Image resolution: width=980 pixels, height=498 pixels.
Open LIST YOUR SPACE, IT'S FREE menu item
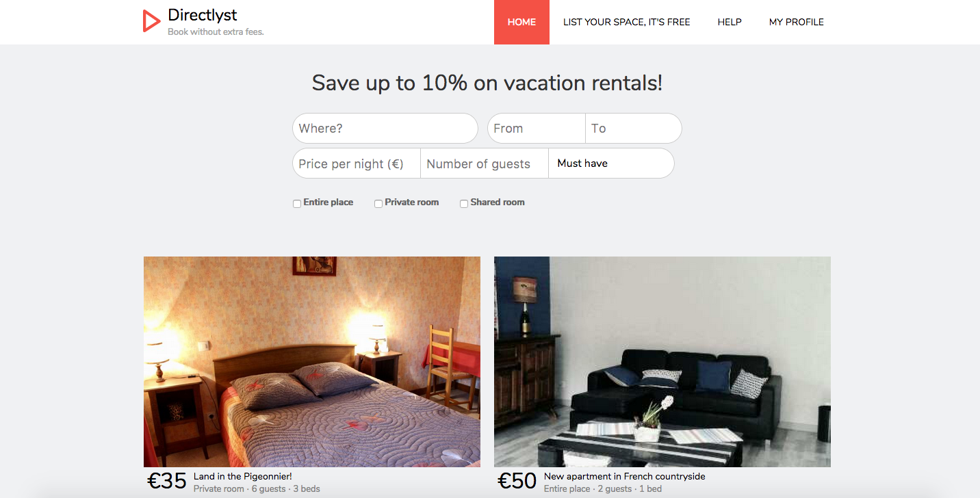coord(626,22)
